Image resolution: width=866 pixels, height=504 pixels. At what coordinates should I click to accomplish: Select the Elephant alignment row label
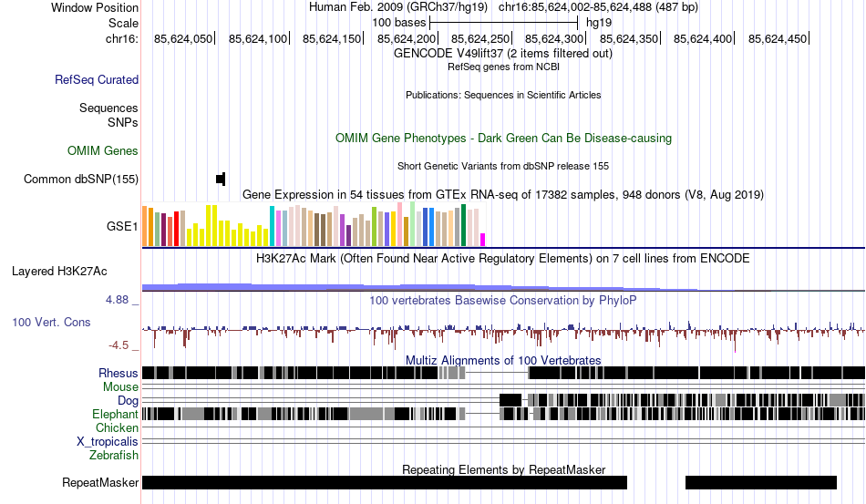point(115,414)
